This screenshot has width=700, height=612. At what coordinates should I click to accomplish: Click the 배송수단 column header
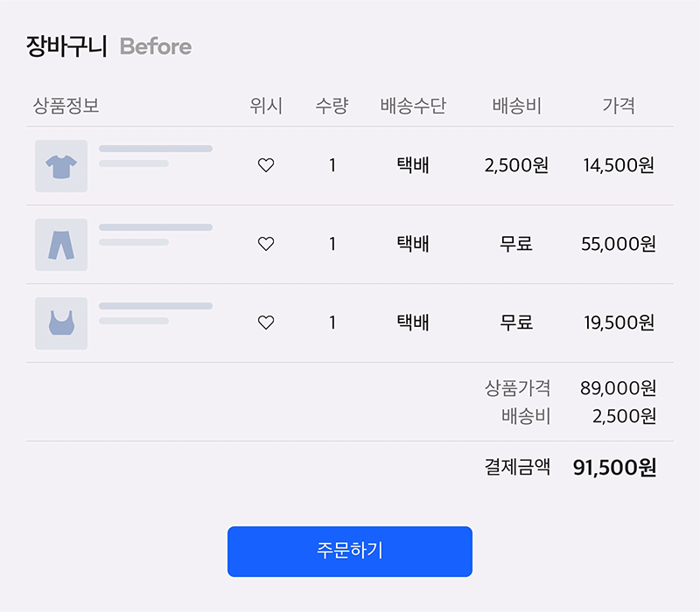[413, 107]
